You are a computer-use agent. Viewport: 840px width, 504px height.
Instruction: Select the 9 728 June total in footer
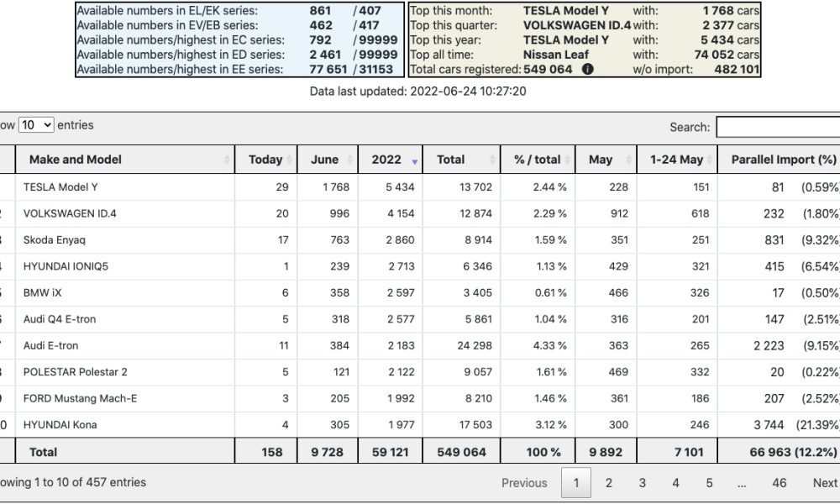(x=327, y=452)
